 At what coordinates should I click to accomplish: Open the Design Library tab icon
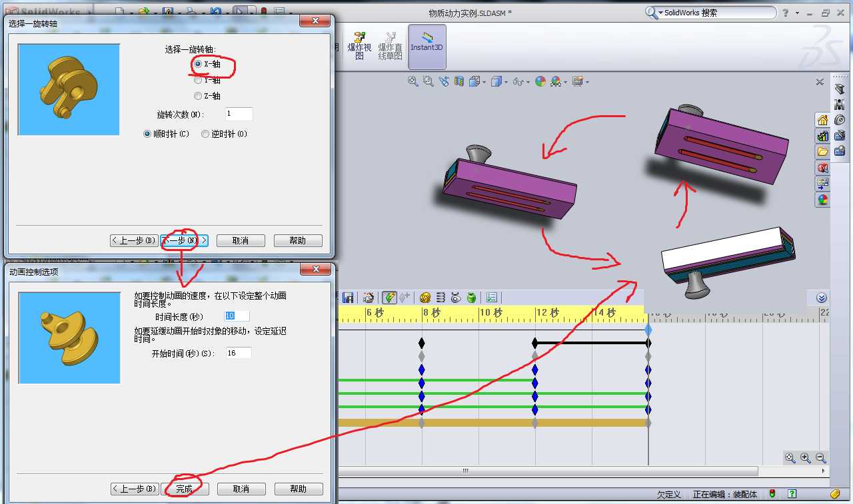[822, 136]
